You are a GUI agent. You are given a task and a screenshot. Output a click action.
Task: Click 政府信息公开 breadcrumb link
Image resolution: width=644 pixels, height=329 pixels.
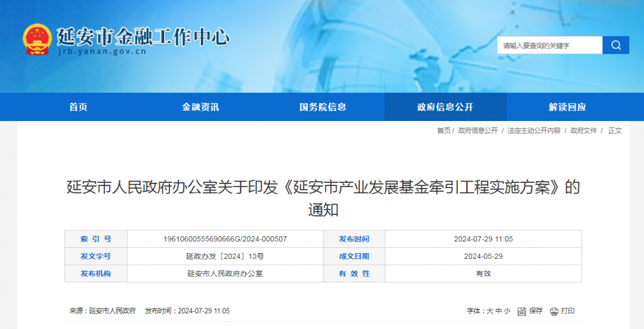tap(478, 131)
